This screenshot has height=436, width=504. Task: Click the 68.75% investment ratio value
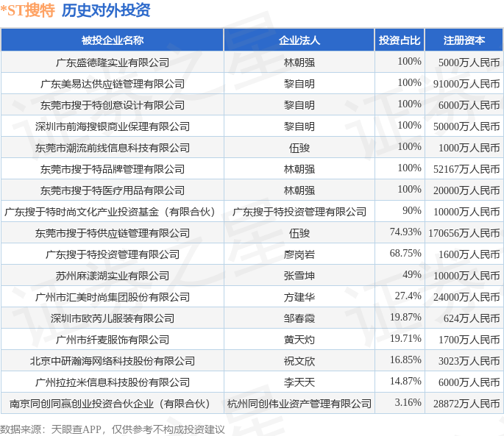tap(405, 253)
